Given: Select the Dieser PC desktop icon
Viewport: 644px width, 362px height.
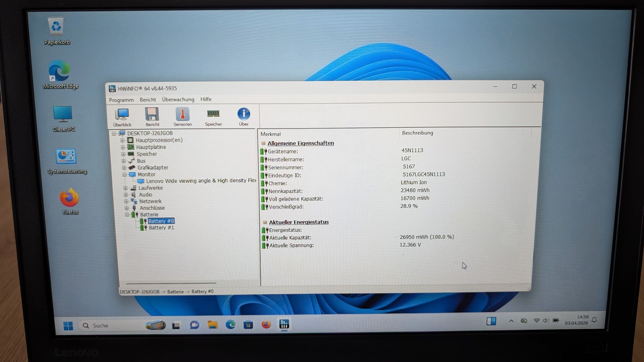Looking at the screenshot, I should pos(63,119).
